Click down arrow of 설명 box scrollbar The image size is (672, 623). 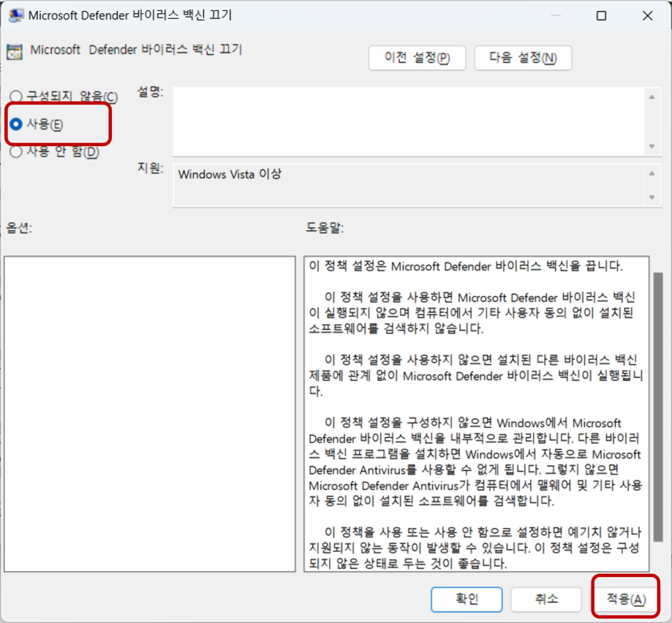pyautogui.click(x=652, y=147)
